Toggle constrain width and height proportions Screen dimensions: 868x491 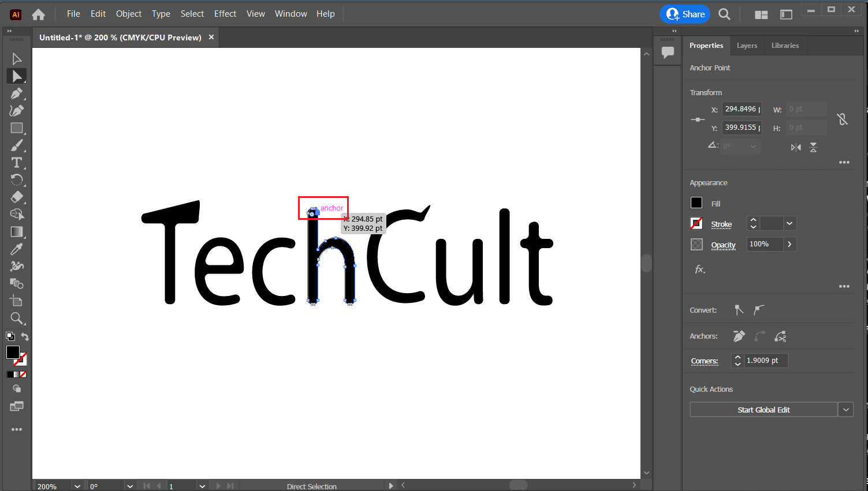coord(843,119)
